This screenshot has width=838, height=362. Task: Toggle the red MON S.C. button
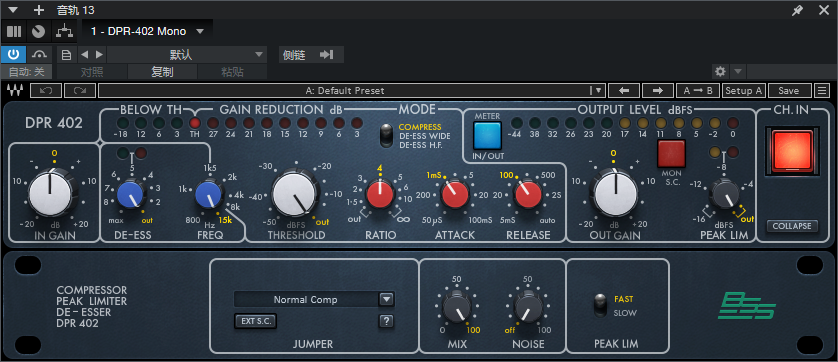pos(671,154)
